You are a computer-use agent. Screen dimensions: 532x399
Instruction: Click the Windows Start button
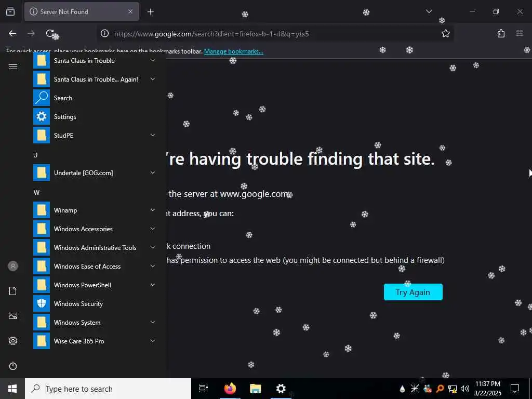(x=12, y=389)
